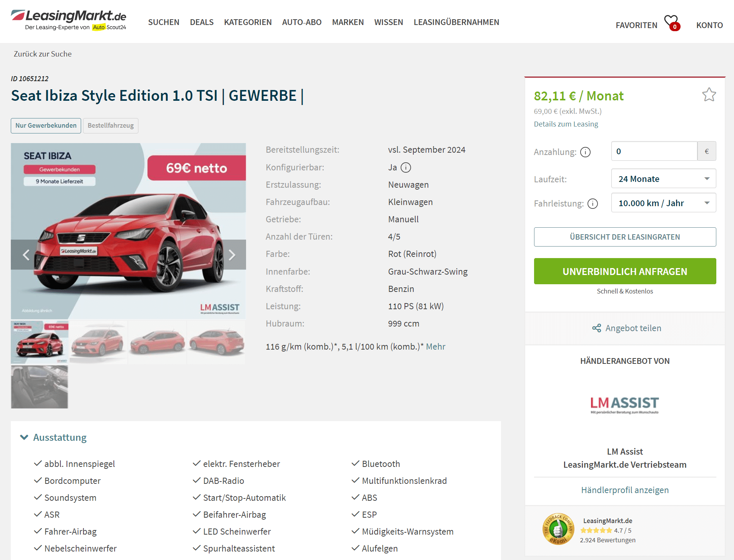Open the Laufzeit 24 Monate dropdown
The height and width of the screenshot is (560, 734).
663,179
